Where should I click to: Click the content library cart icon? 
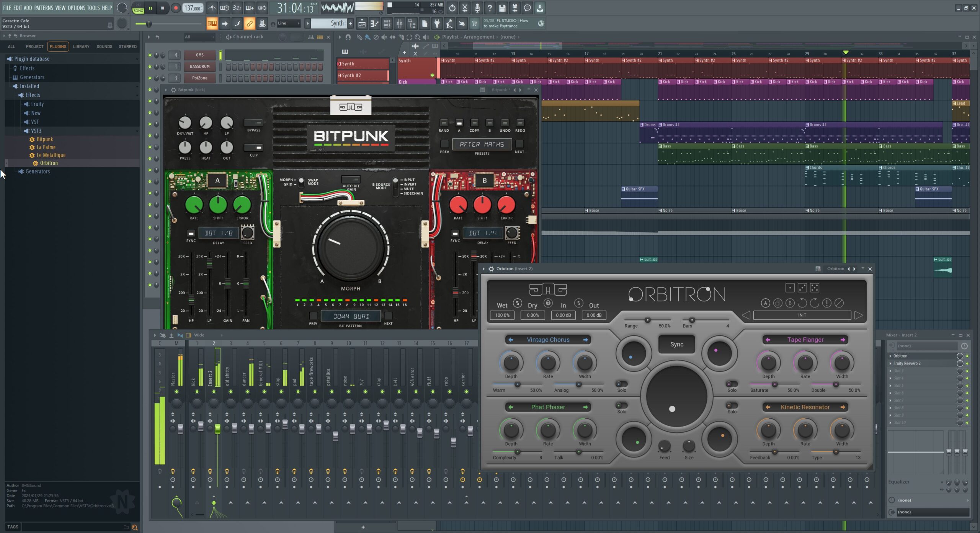point(474,24)
